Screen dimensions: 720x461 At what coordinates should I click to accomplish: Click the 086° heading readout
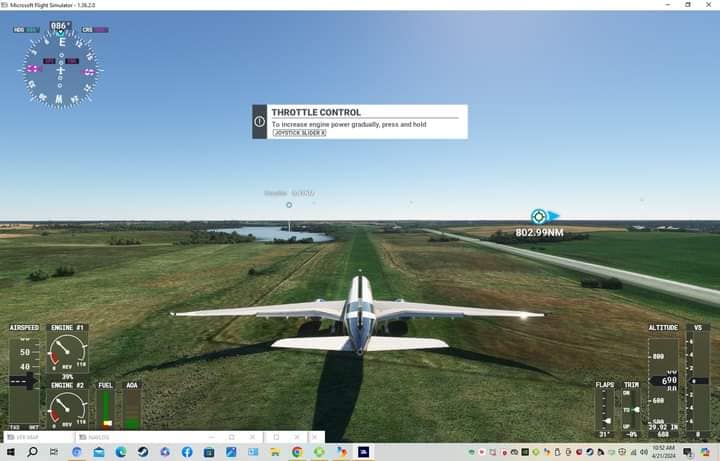(x=60, y=26)
